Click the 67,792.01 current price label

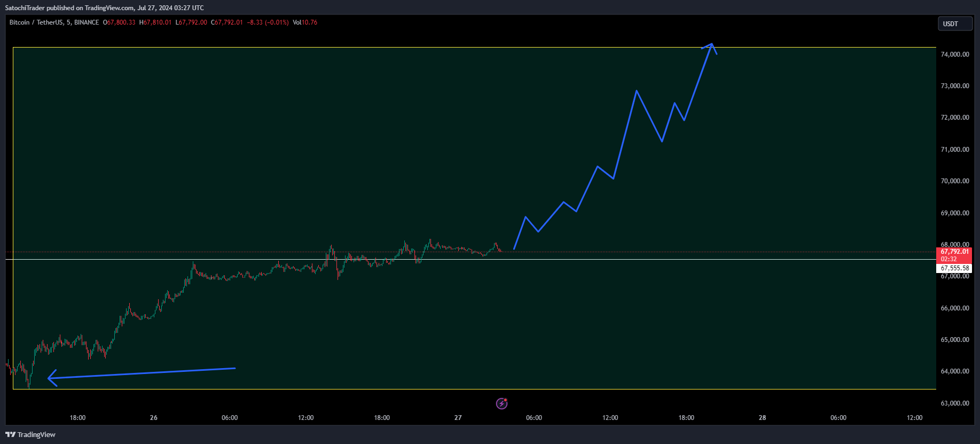click(x=954, y=252)
